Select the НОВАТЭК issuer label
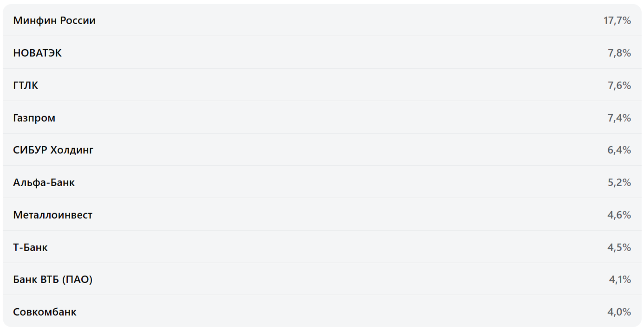The image size is (644, 330). click(37, 53)
